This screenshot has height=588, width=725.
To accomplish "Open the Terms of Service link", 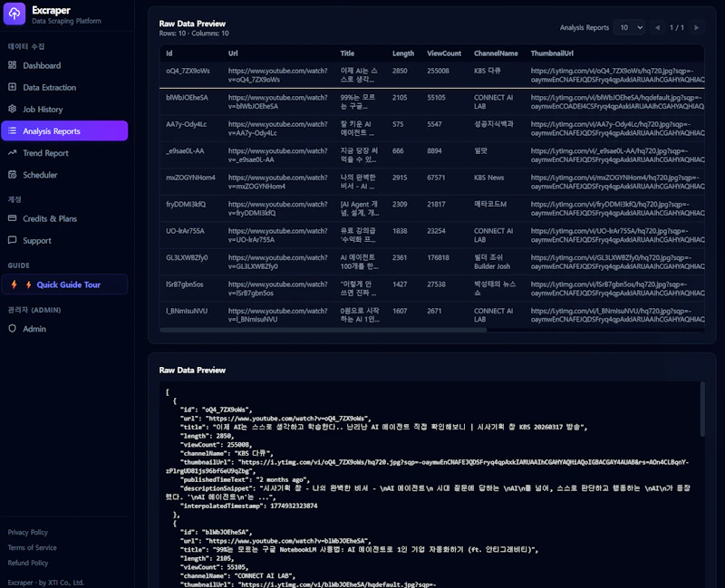I will coord(32,547).
